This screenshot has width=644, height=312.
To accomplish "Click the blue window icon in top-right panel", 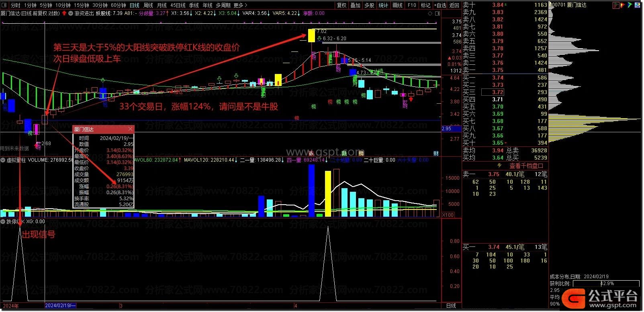I will tap(638, 5).
